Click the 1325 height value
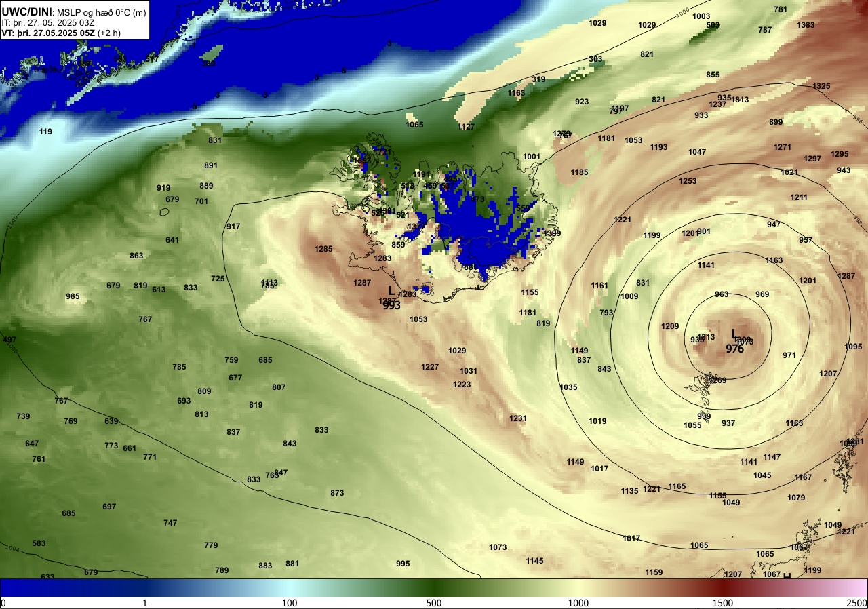868x609 pixels. (x=821, y=86)
